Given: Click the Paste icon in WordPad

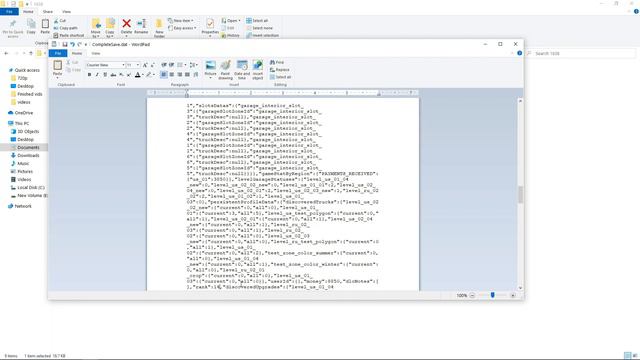Looking at the screenshot, I should pyautogui.click(x=58, y=65).
